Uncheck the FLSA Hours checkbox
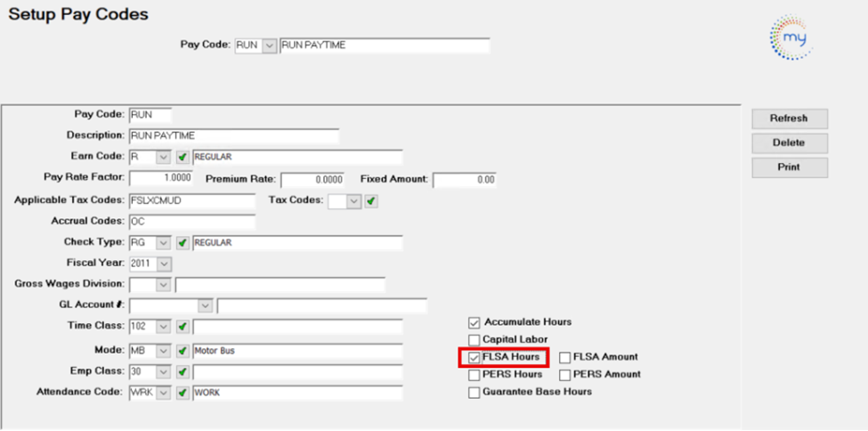 pyautogui.click(x=475, y=357)
